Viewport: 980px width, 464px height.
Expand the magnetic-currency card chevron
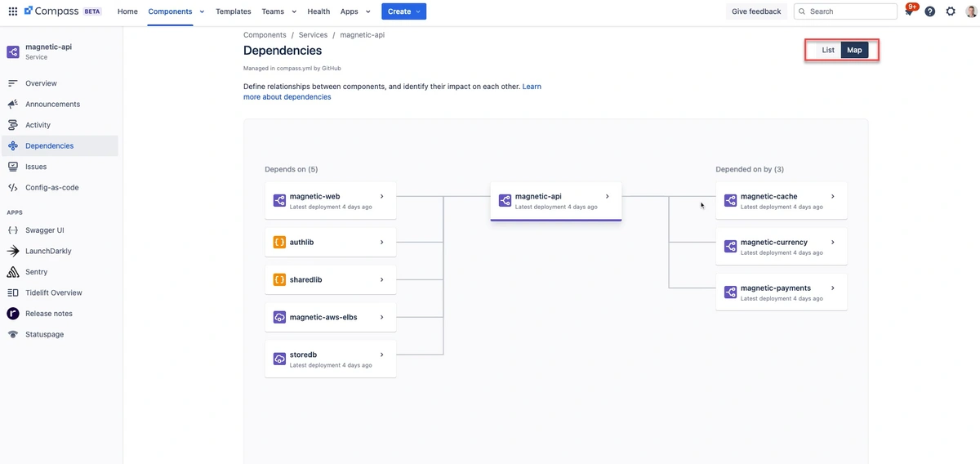tap(833, 243)
